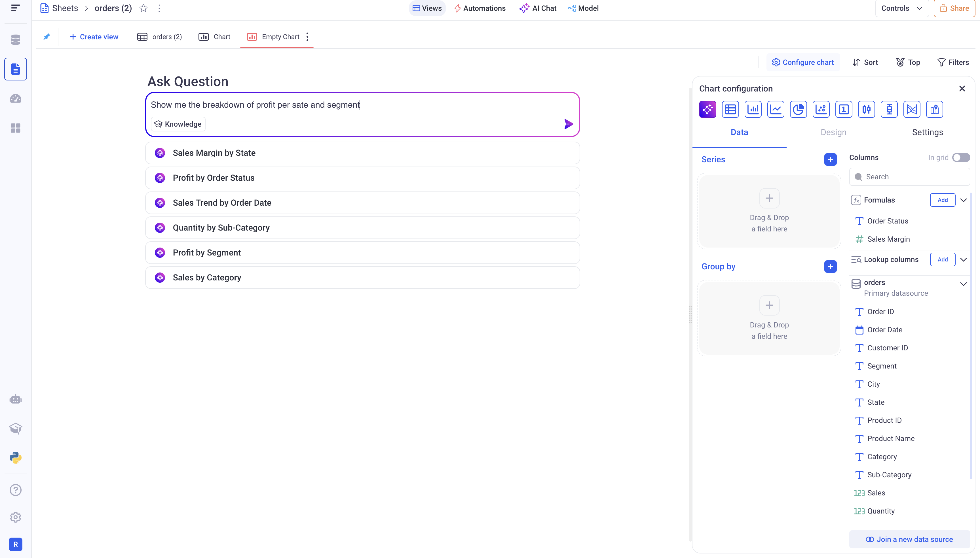Collapse the Formulas section chevron

click(963, 200)
